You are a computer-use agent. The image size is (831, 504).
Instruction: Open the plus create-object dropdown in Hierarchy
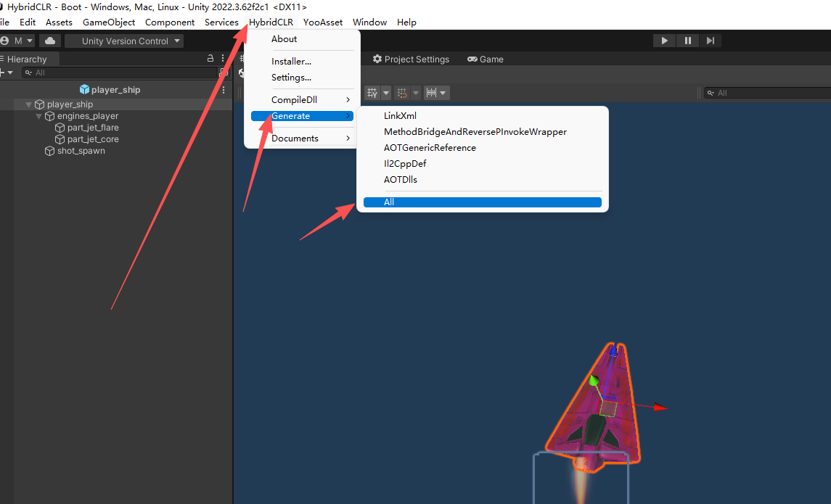[7, 73]
